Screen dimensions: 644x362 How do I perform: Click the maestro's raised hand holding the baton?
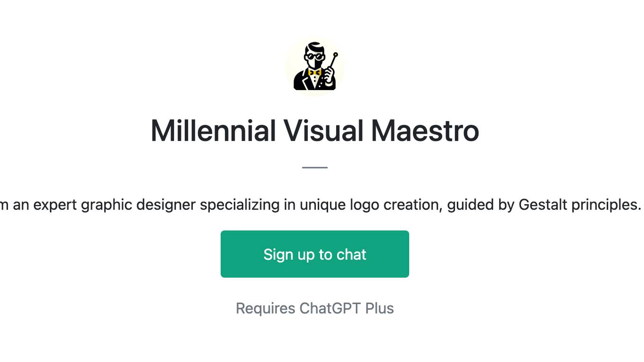[x=329, y=76]
